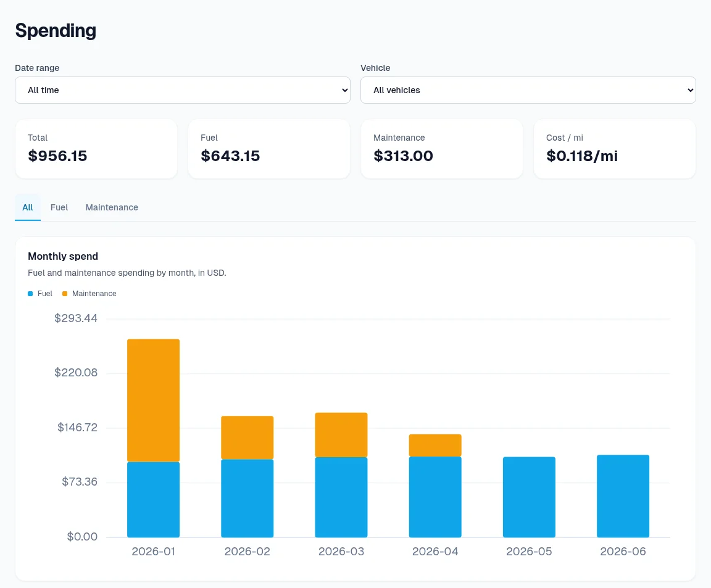
Task: Click the Fuel legend label text
Action: [45, 294]
